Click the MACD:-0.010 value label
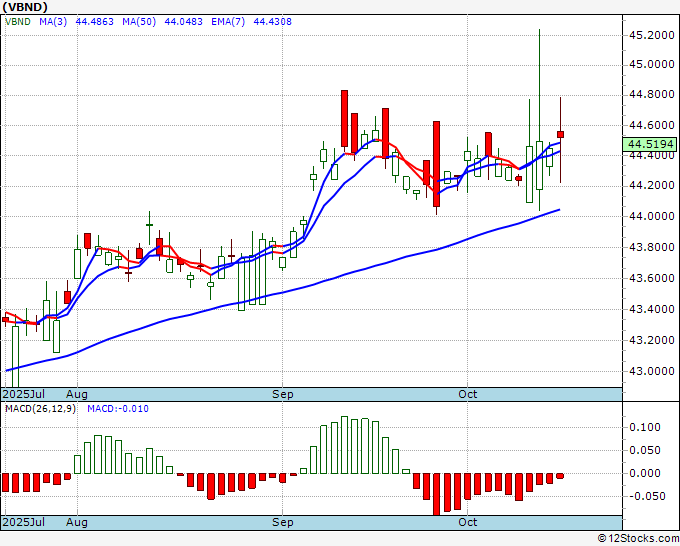Viewport: 680px width, 546px height. coord(118,409)
